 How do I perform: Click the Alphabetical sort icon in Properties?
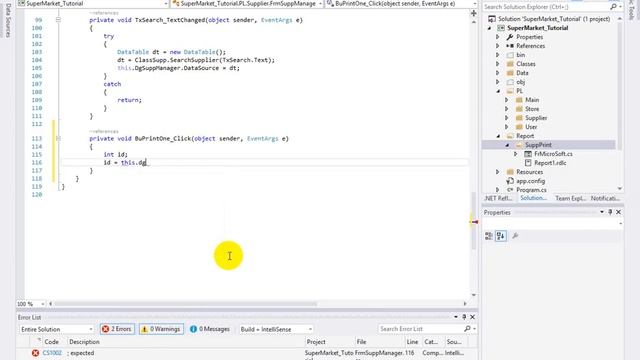tap(501, 236)
